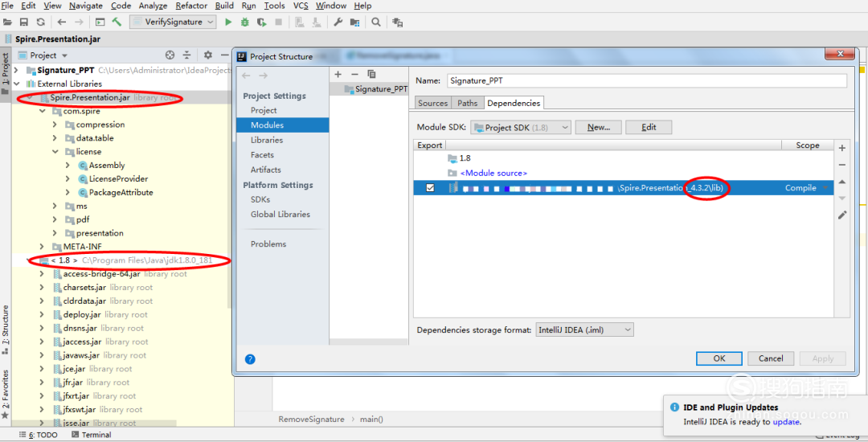Expand the Signature_PPT project node
The width and height of the screenshot is (868, 442).
coord(16,70)
